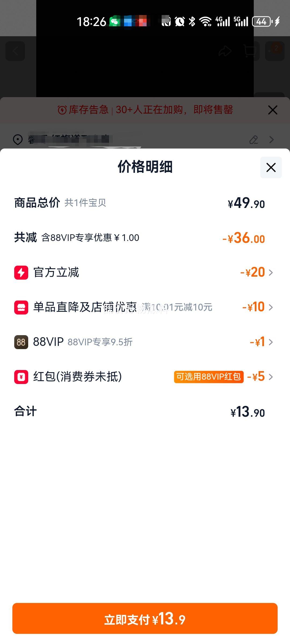Image resolution: width=290 pixels, height=644 pixels.
Task: Open the address details arrow
Action: [x=271, y=140]
